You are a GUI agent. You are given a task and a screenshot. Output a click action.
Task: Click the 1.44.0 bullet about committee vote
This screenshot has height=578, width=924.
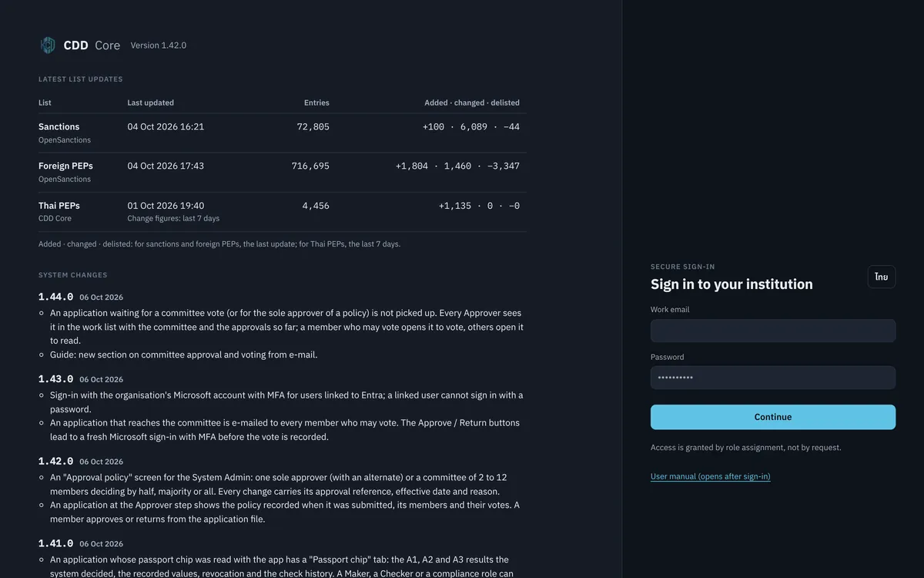(x=286, y=327)
